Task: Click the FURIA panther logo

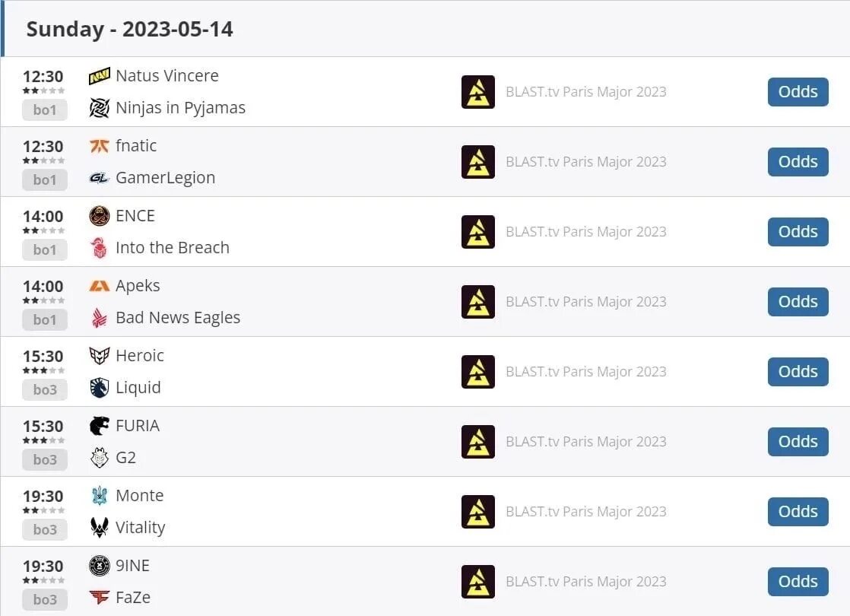Action: (x=99, y=426)
